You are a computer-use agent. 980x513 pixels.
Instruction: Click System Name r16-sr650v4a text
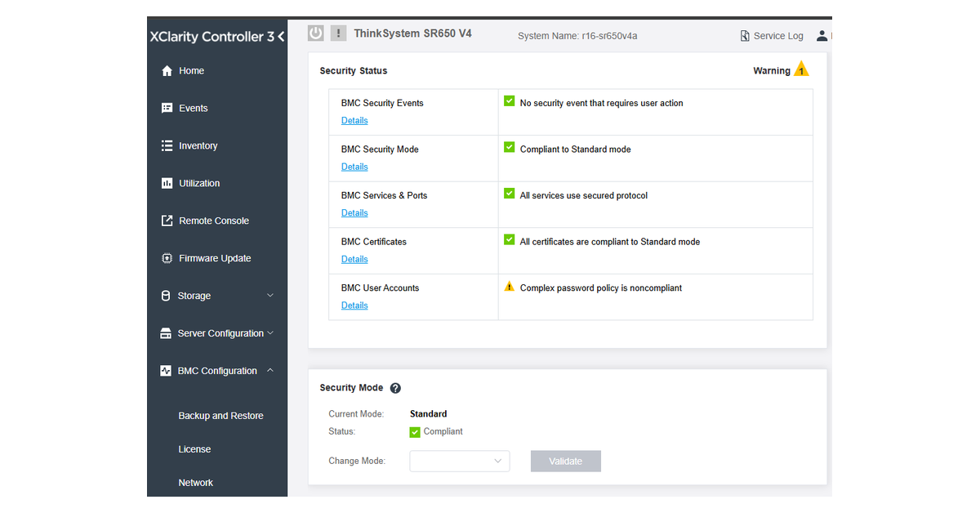(x=577, y=36)
